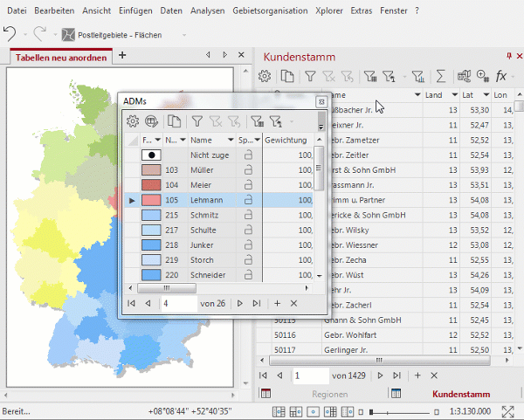Click zoom-to-records icon in Kundenstamm toolbar
This screenshot has width=524, height=420.
(483, 76)
